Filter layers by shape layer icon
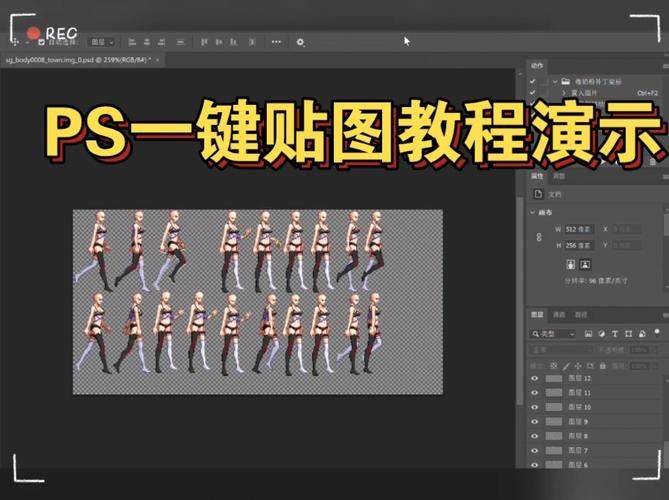The width and height of the screenshot is (669, 500). [x=628, y=334]
